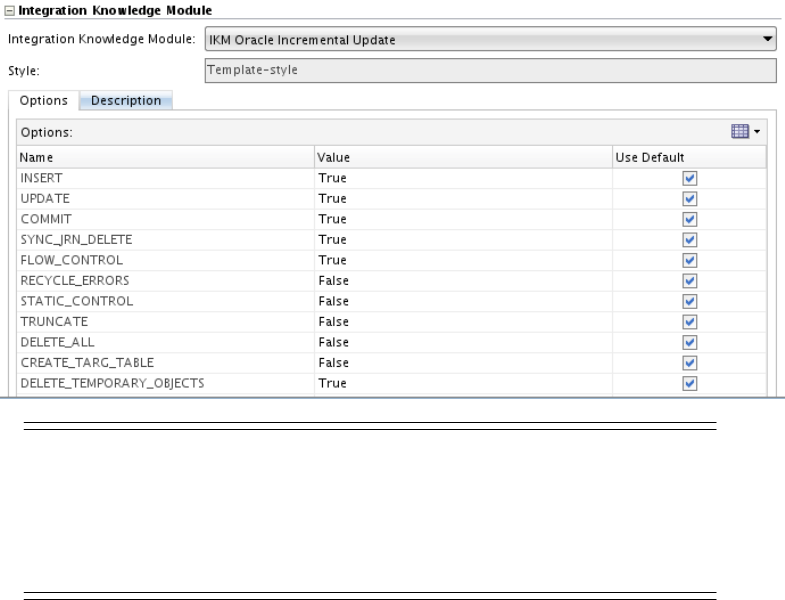Click the True value for COMMIT
Image resolution: width=785 pixels, height=600 pixels.
point(332,219)
